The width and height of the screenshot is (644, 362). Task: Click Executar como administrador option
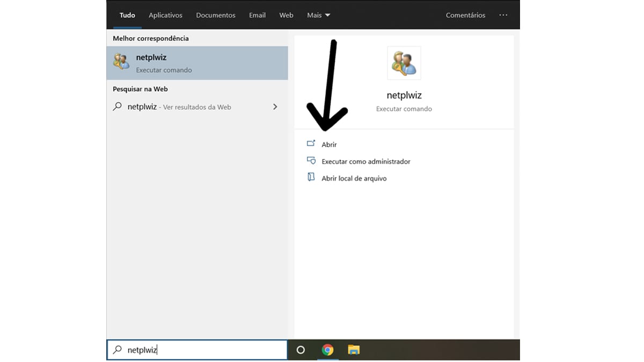coord(366,161)
